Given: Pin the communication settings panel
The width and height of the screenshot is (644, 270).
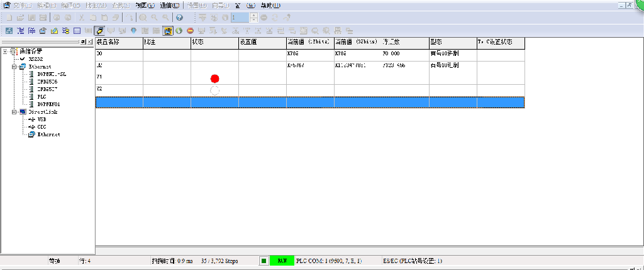Looking at the screenshot, I should coord(84,41).
